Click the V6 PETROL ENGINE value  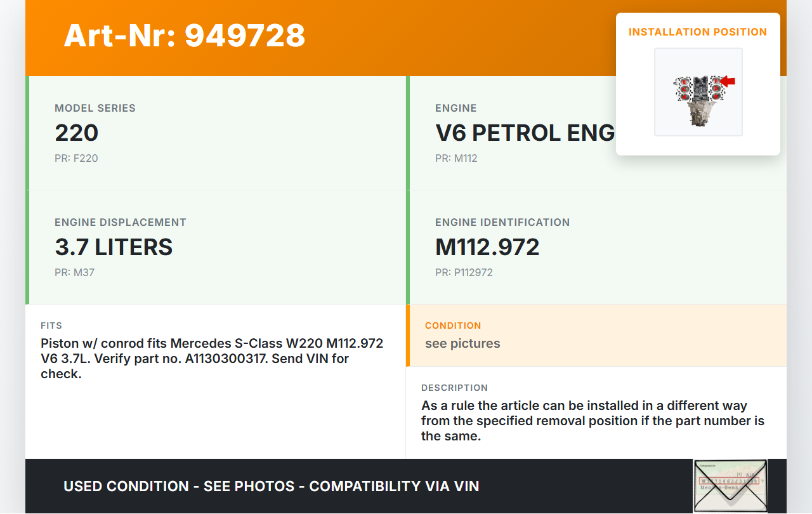click(x=525, y=133)
